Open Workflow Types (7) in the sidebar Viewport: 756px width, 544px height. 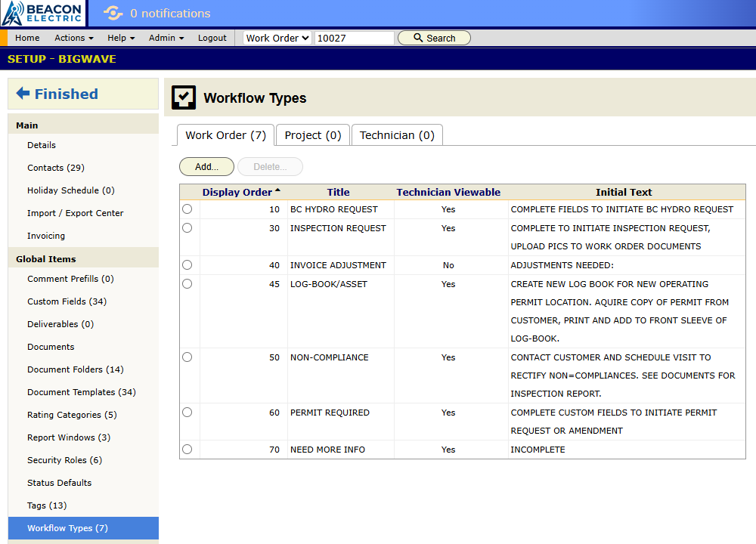click(x=83, y=527)
